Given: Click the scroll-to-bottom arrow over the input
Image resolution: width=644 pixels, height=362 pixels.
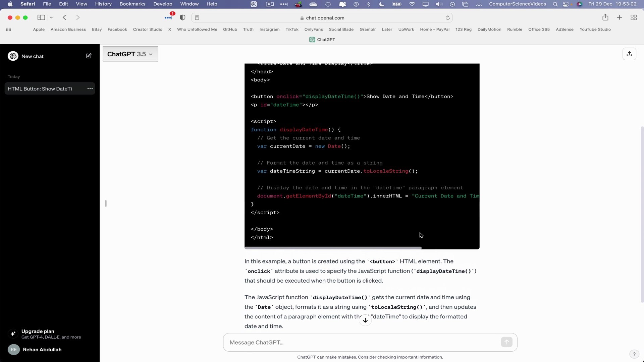Looking at the screenshot, I should click(365, 320).
